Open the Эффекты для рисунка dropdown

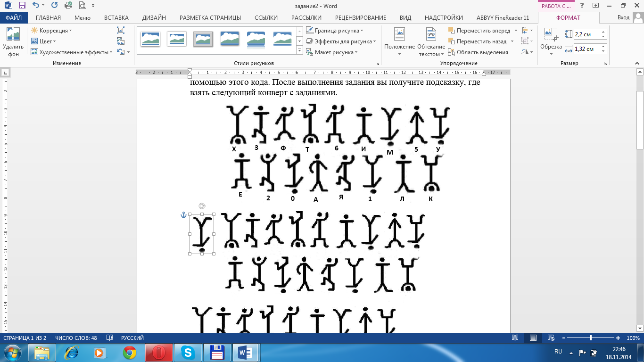click(341, 41)
